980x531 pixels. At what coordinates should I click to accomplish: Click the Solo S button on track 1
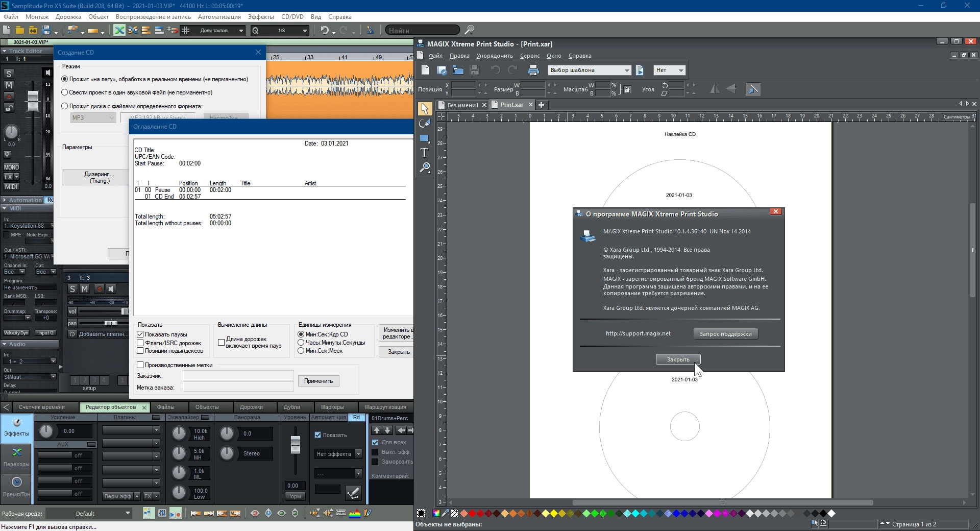click(9, 74)
